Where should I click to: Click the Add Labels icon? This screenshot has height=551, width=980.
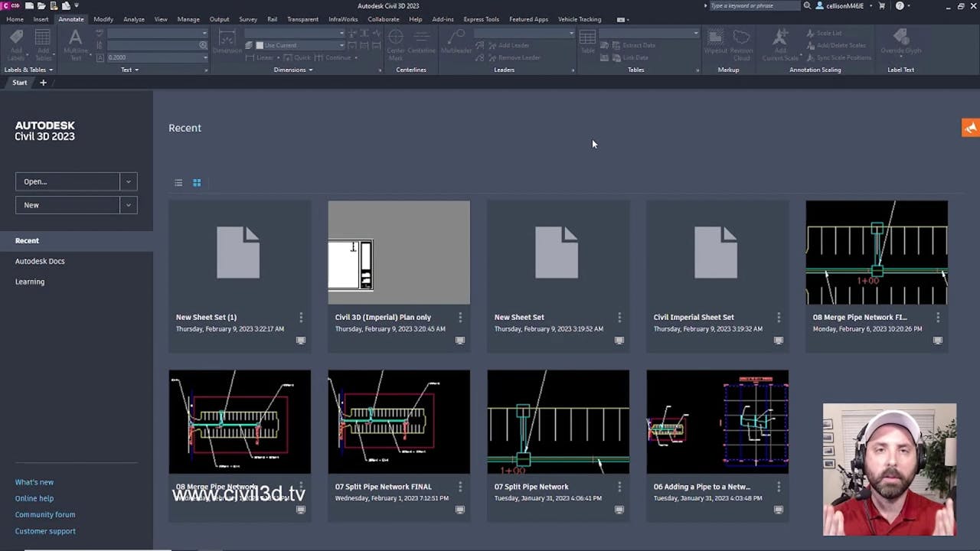coord(16,42)
